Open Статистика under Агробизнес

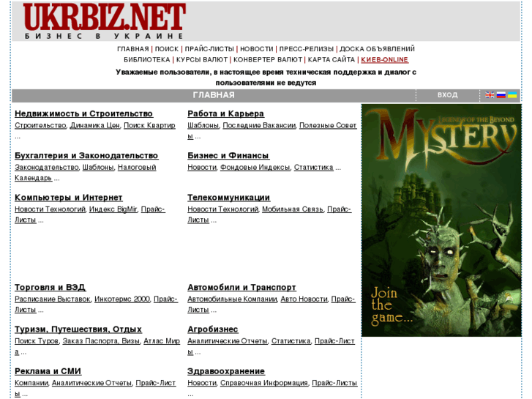(291, 341)
